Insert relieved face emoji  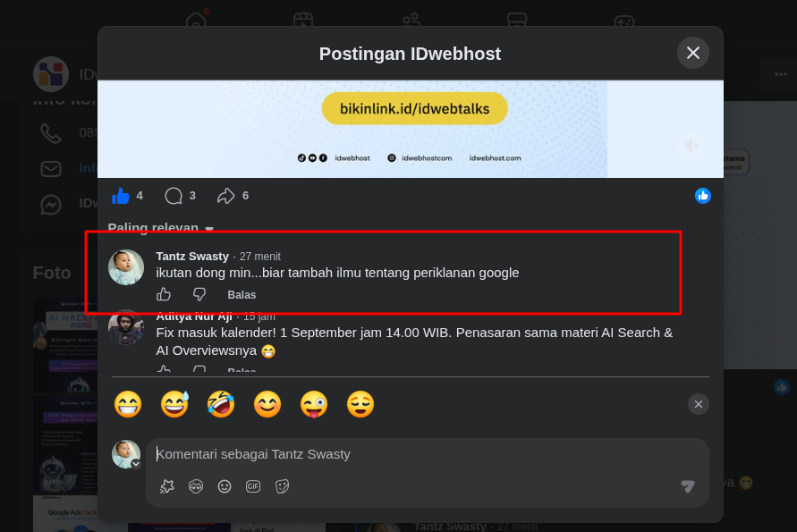click(x=360, y=404)
